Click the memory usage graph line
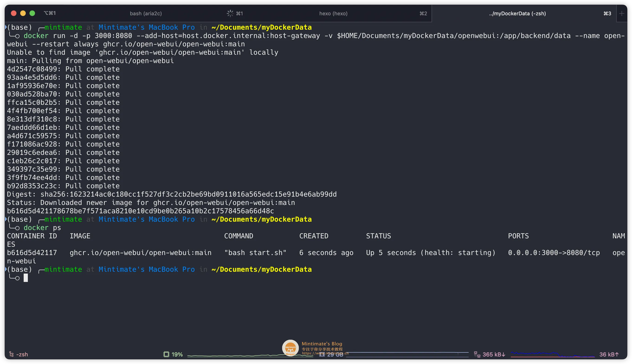The height and width of the screenshot is (364, 632). pos(407,352)
